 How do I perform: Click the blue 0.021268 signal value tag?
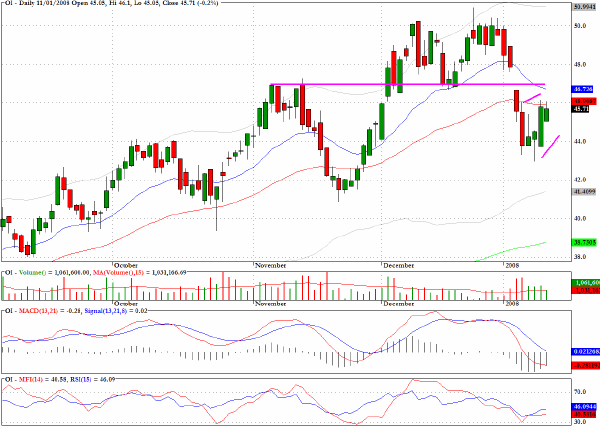coord(586,352)
